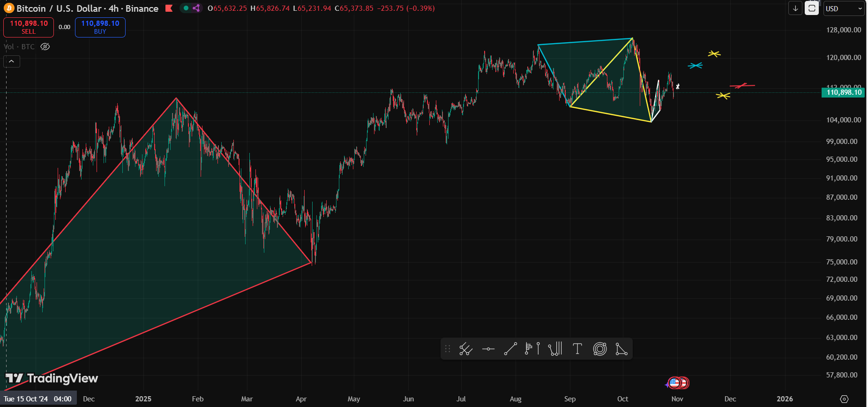
Task: Select the horizontal line drawing tool
Action: 488,349
